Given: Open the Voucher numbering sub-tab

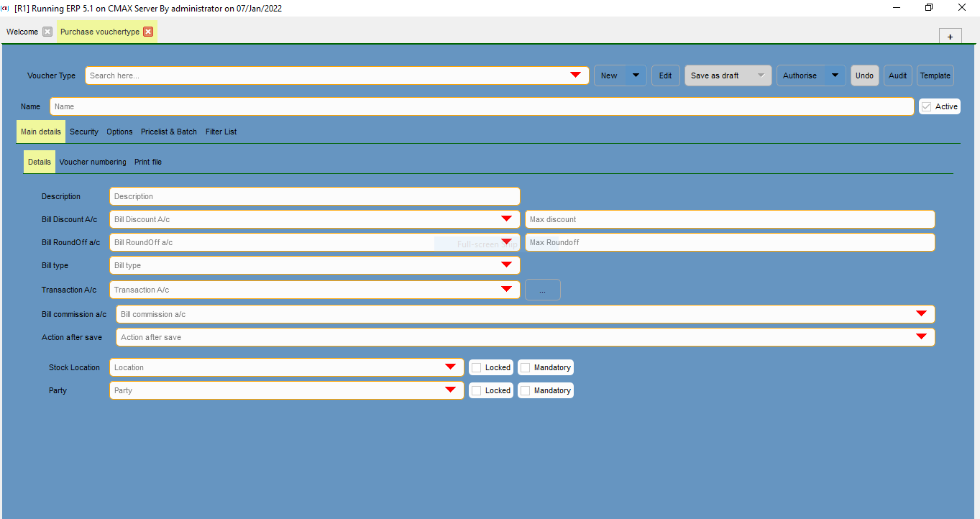Looking at the screenshot, I should point(93,162).
